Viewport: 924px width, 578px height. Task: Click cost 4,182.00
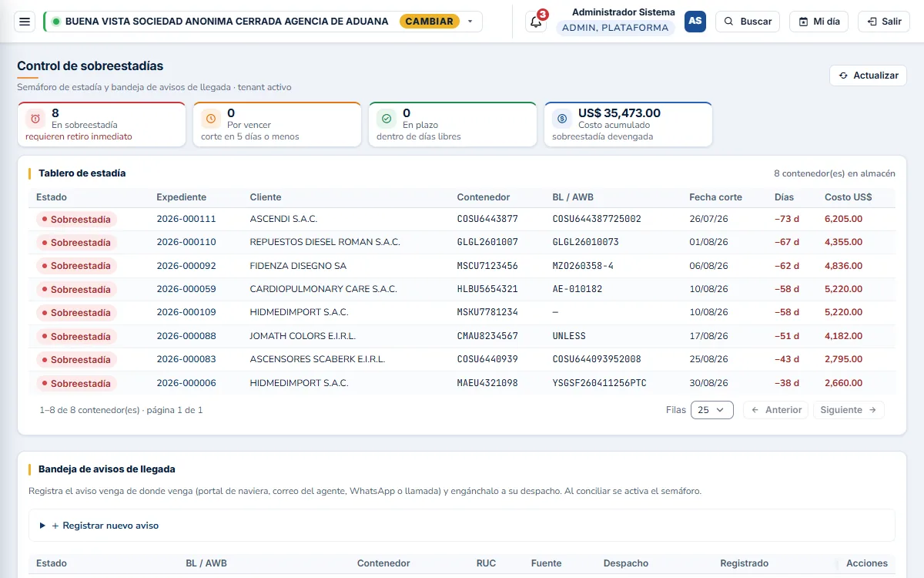[843, 337]
